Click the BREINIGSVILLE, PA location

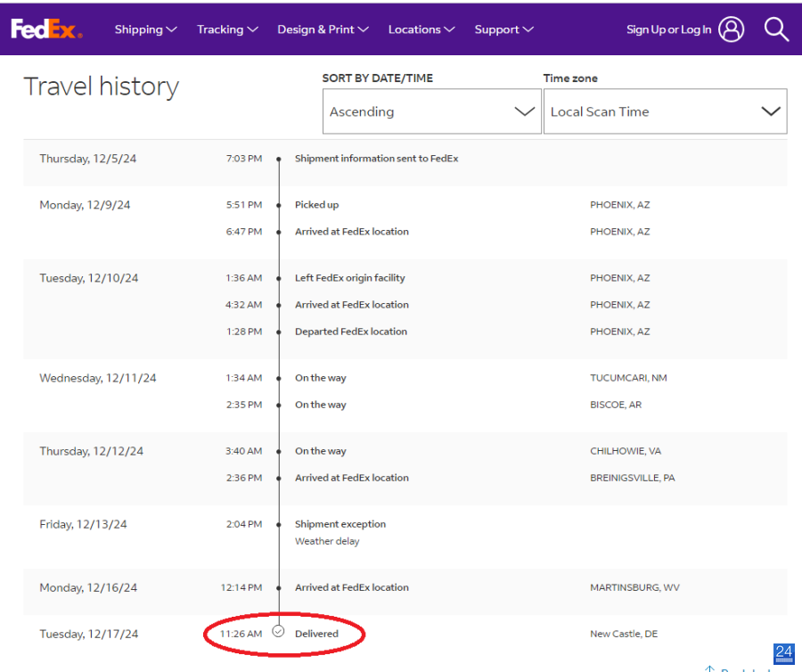(x=632, y=478)
